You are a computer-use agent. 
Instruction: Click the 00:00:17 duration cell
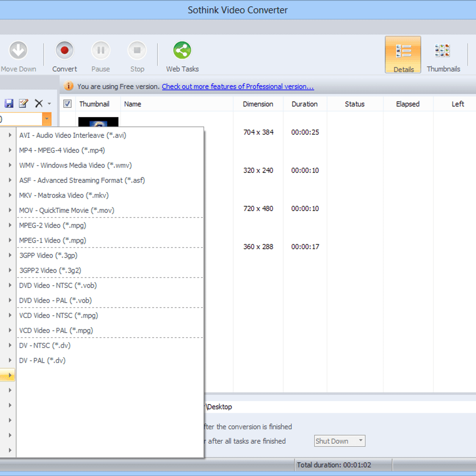[305, 247]
